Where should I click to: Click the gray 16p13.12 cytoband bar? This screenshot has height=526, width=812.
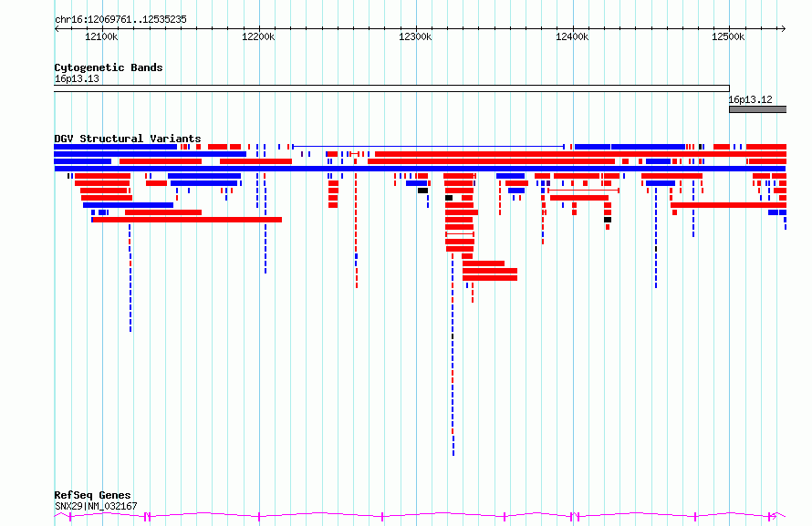(757, 109)
